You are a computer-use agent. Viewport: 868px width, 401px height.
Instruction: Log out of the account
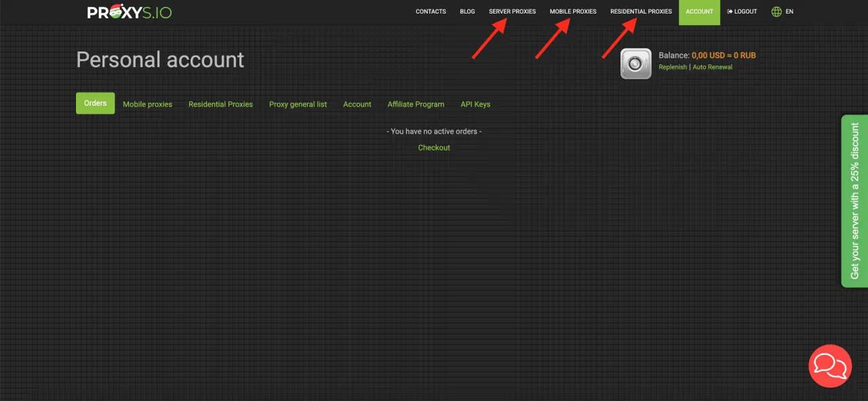pos(742,12)
